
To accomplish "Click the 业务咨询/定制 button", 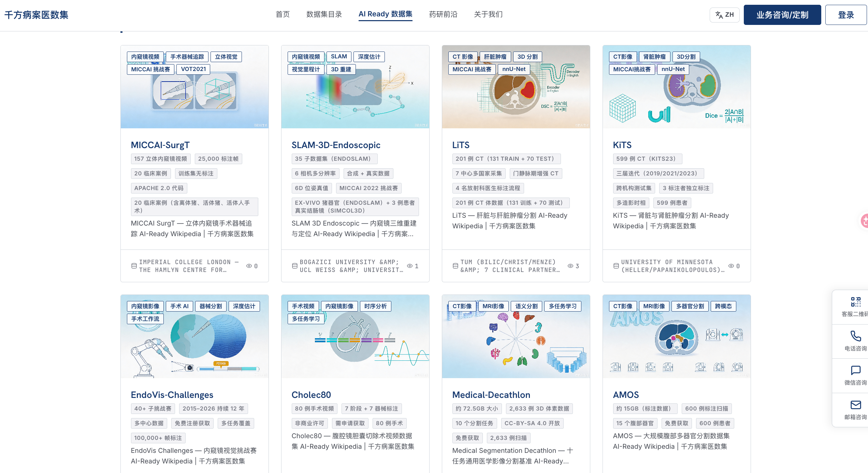I will (x=782, y=15).
